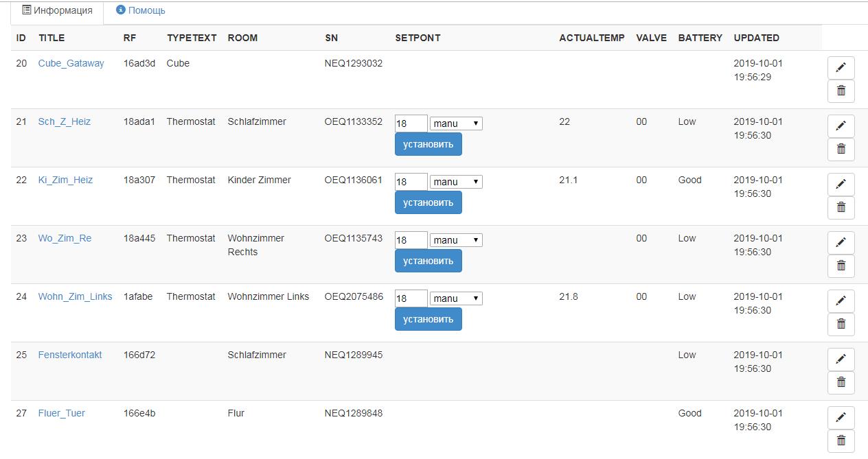Edit the Wo_Zim_Re row with pencil icon

coord(841,243)
